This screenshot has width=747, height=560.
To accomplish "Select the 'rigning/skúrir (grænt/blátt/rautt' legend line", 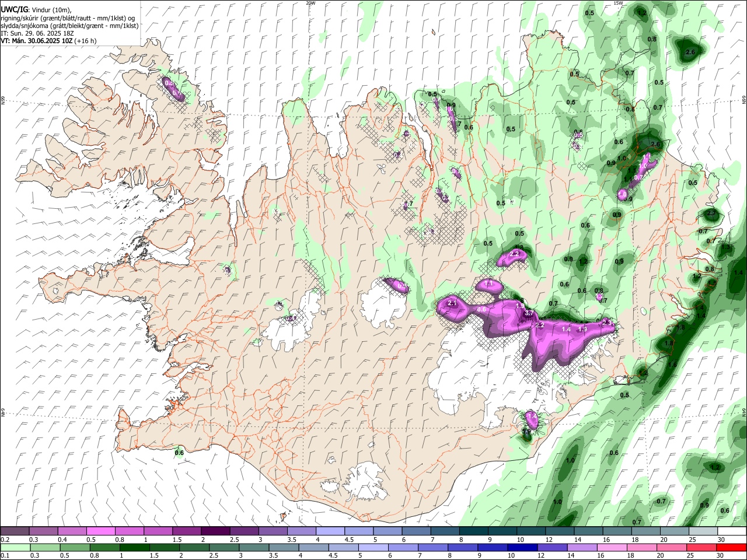I will click(x=68, y=18).
